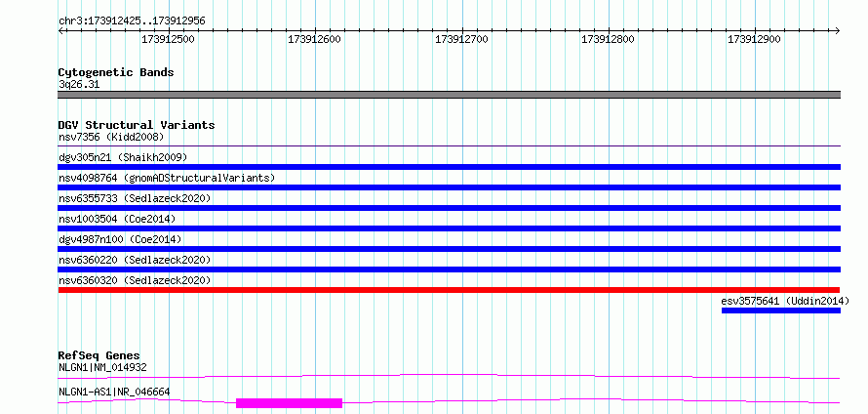This screenshot has height=414, width=868.
Task: Click the blue bar under dgv4987n100
Action: [x=449, y=249]
